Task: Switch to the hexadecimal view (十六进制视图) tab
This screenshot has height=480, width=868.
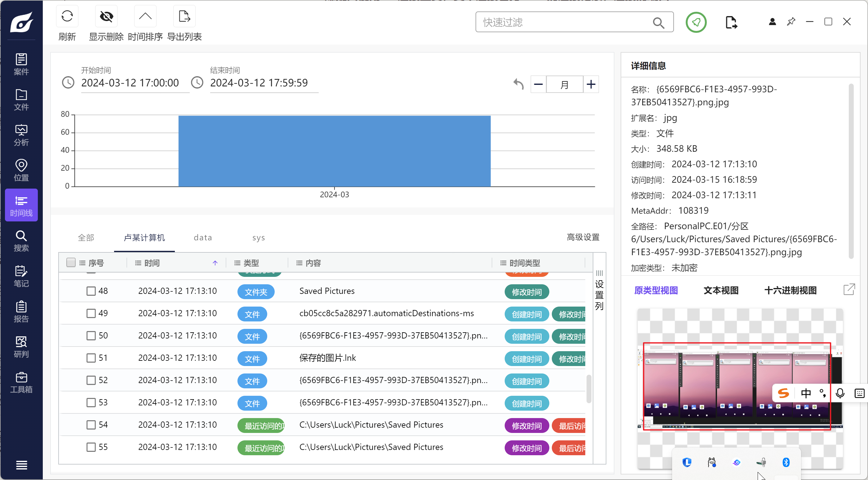Action: (790, 290)
